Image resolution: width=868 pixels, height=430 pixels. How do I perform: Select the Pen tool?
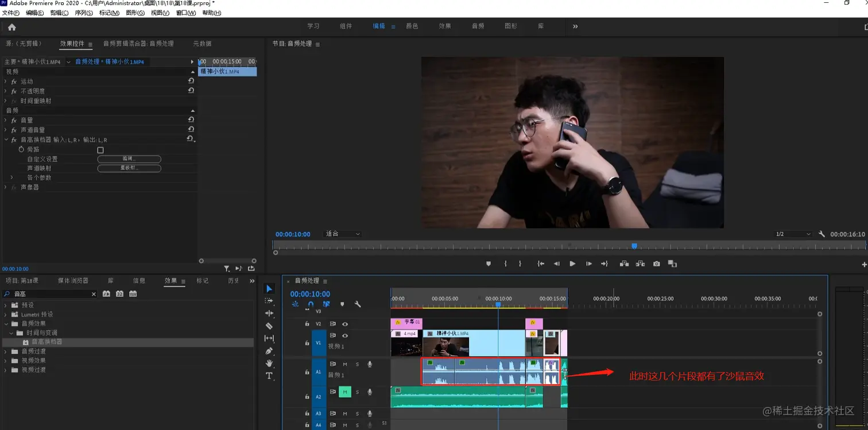point(269,351)
